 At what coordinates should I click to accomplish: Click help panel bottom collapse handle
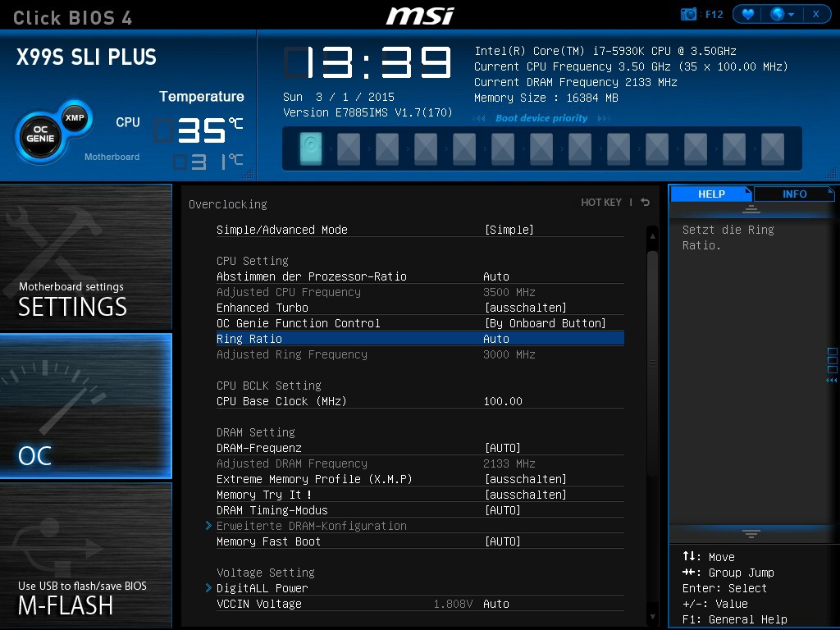tap(751, 533)
